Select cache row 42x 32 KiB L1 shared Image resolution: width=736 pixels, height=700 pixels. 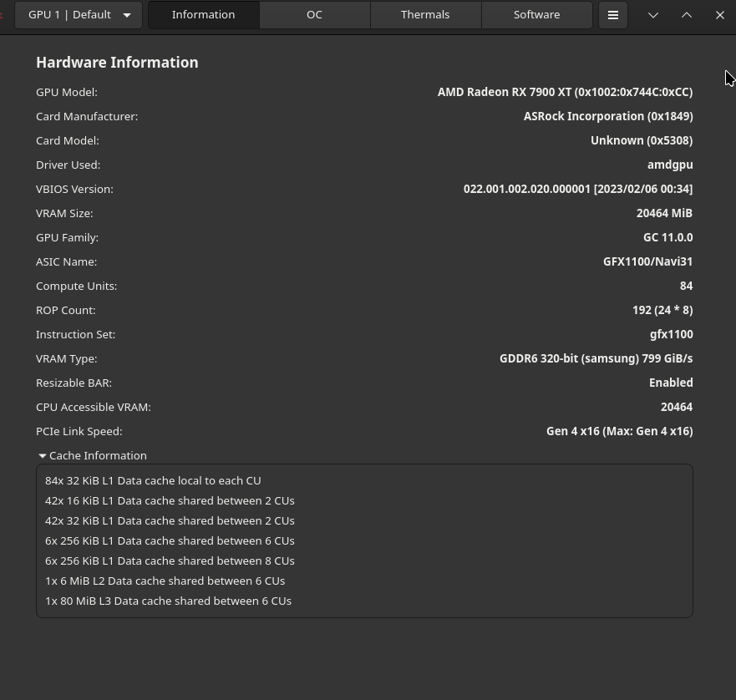coord(170,520)
